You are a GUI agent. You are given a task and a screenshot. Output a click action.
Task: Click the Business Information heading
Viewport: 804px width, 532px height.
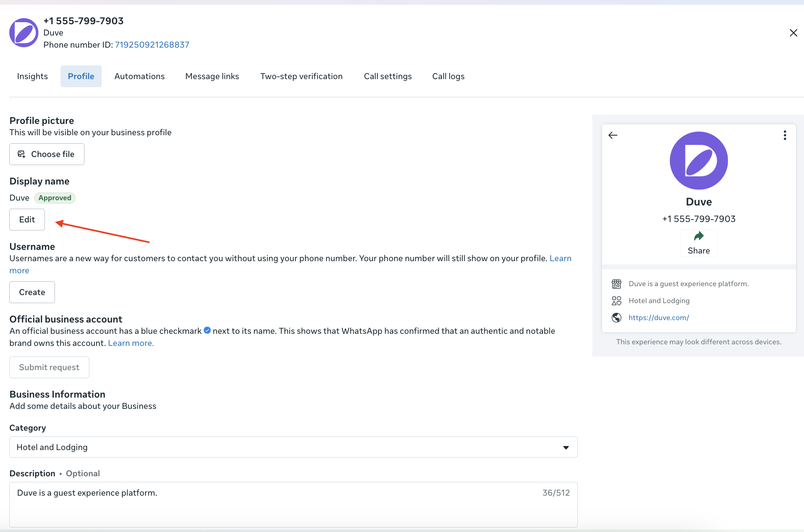point(57,394)
